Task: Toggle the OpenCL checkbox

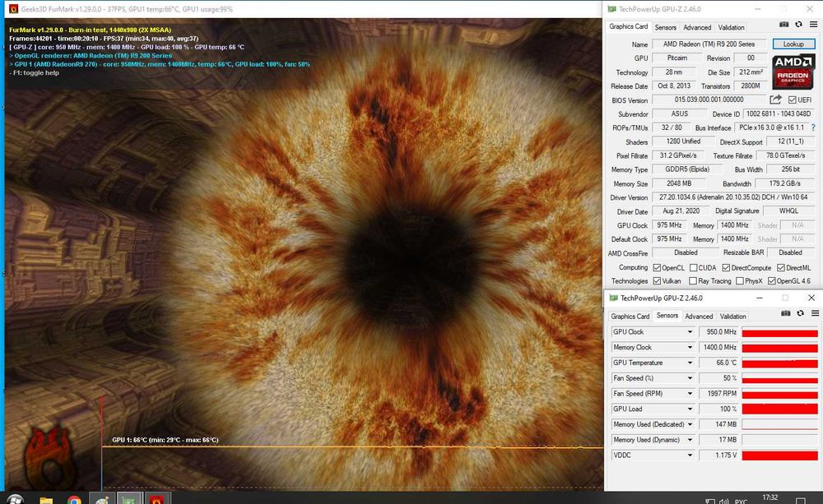Action: click(x=657, y=267)
